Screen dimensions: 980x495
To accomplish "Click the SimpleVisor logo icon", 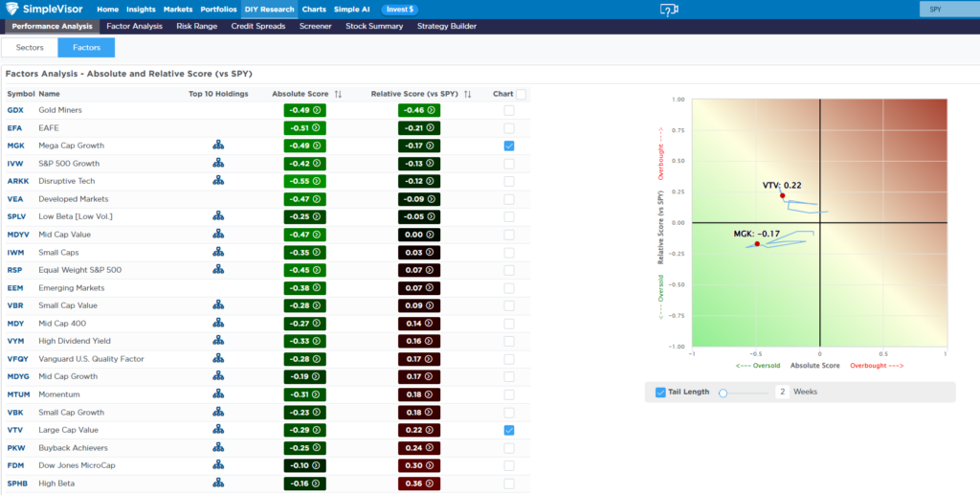I will pos(12,10).
